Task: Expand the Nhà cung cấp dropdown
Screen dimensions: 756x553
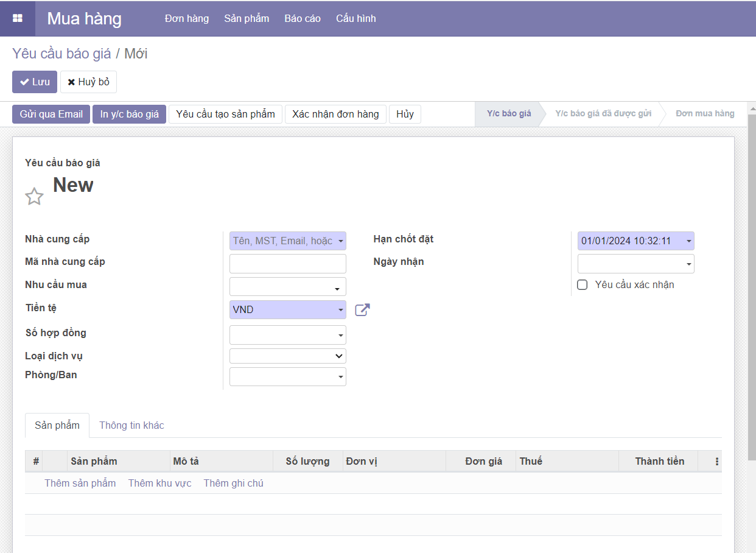Action: pyautogui.click(x=287, y=241)
